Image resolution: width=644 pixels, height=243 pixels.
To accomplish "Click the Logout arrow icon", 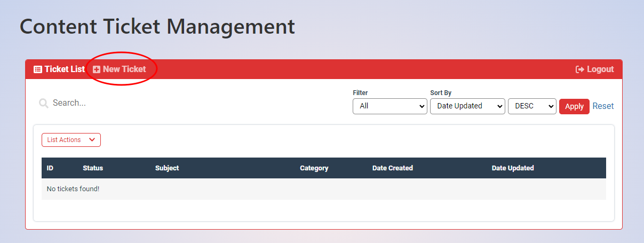I will click(580, 69).
